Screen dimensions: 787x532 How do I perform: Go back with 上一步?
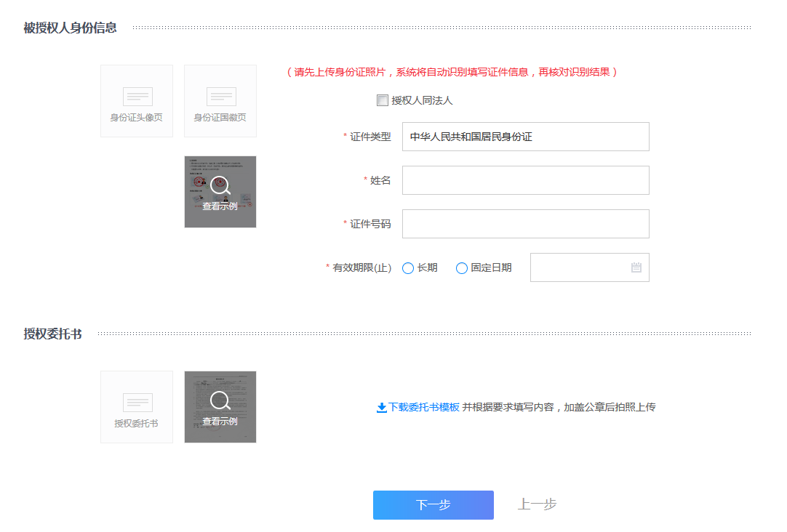point(537,504)
